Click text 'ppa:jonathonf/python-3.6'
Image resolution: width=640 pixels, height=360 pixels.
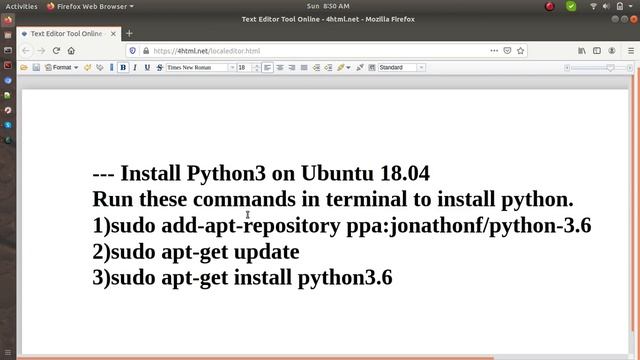[469, 226]
